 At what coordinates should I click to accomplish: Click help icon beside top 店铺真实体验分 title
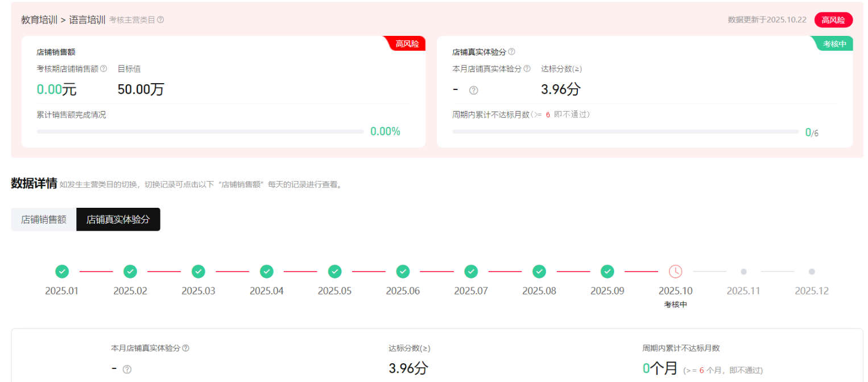511,52
